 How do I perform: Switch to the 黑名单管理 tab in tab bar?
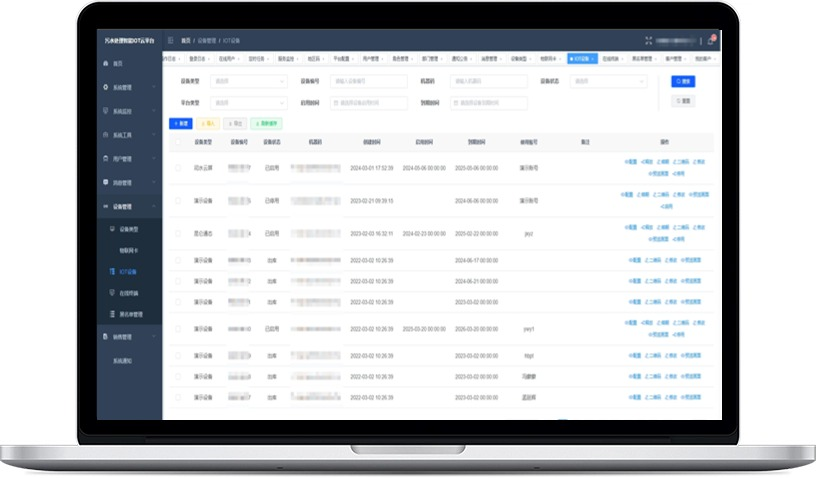click(x=644, y=59)
